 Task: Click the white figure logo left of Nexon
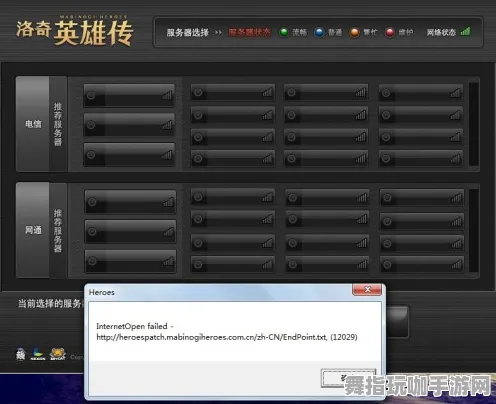pyautogui.click(x=21, y=354)
